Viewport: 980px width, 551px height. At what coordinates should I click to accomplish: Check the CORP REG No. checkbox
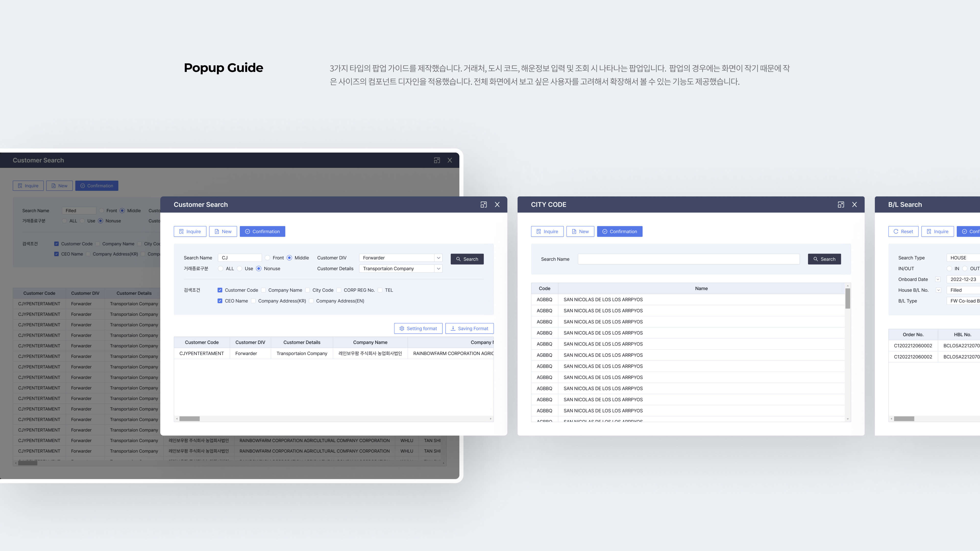point(339,290)
